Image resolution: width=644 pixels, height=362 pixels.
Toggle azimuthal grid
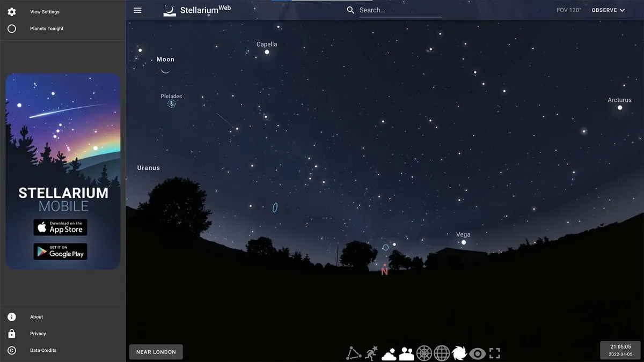coord(424,353)
